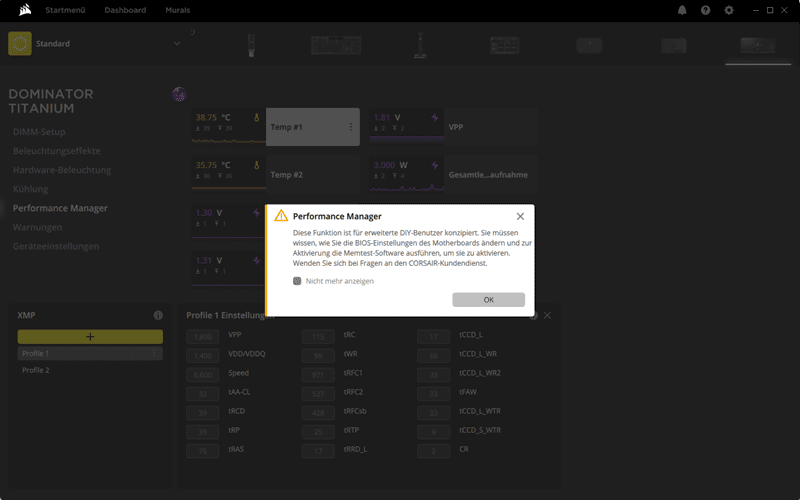This screenshot has width=800, height=500.
Task: Click the VPP value field 1,800
Action: pos(203,337)
